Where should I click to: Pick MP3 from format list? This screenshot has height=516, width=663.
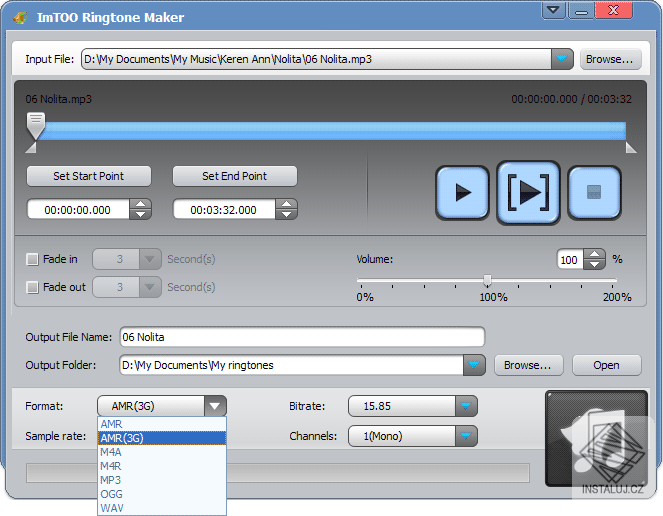pos(162,480)
